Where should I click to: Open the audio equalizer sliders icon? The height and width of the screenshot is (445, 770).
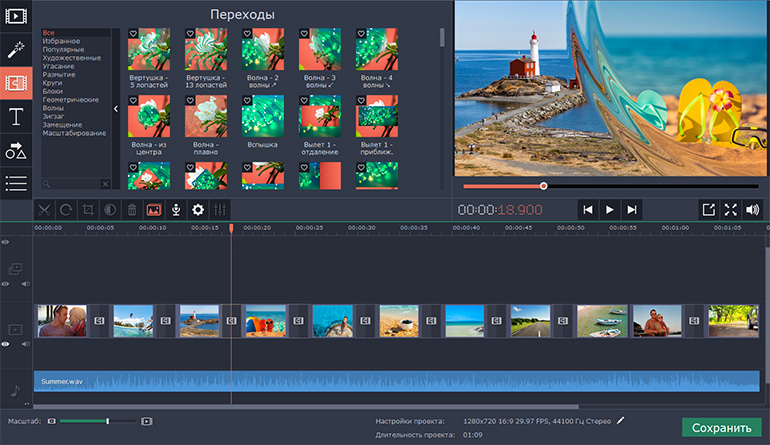point(220,210)
